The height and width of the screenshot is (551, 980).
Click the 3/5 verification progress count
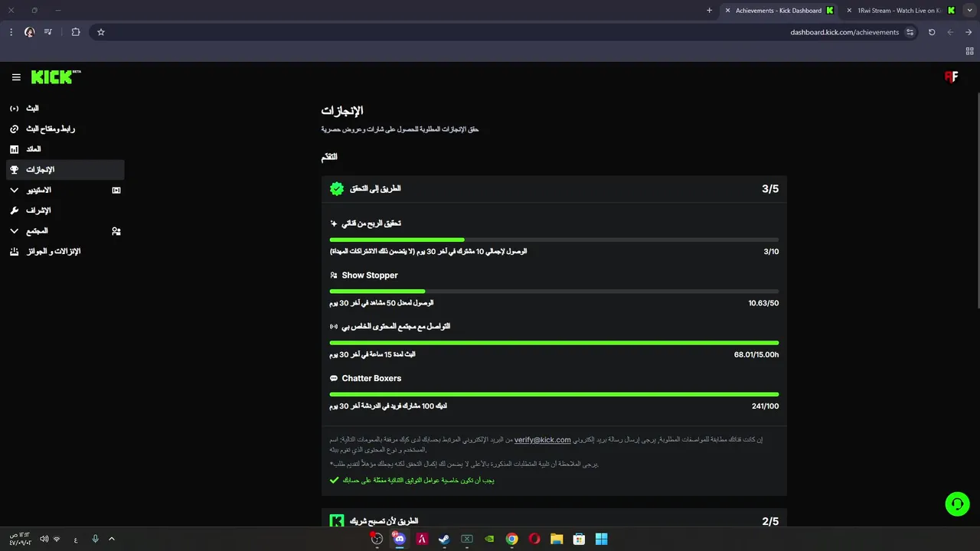(x=770, y=189)
